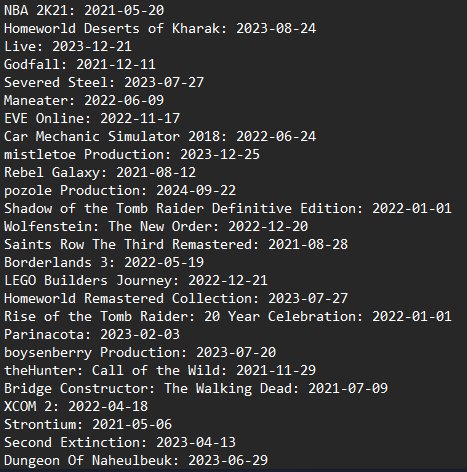This screenshot has width=467, height=472.
Task: Click the Rebel Galaxy entry
Action: tap(100, 172)
